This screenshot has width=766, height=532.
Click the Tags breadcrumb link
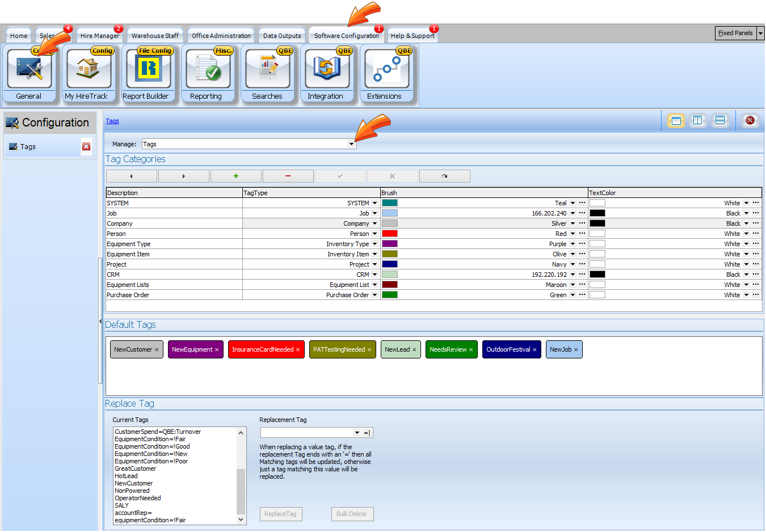click(112, 121)
